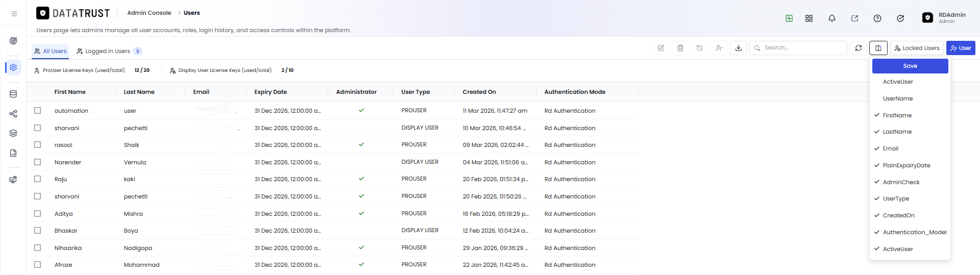Viewport: 980px width, 275px height.
Task: Add a new User
Action: point(961,48)
